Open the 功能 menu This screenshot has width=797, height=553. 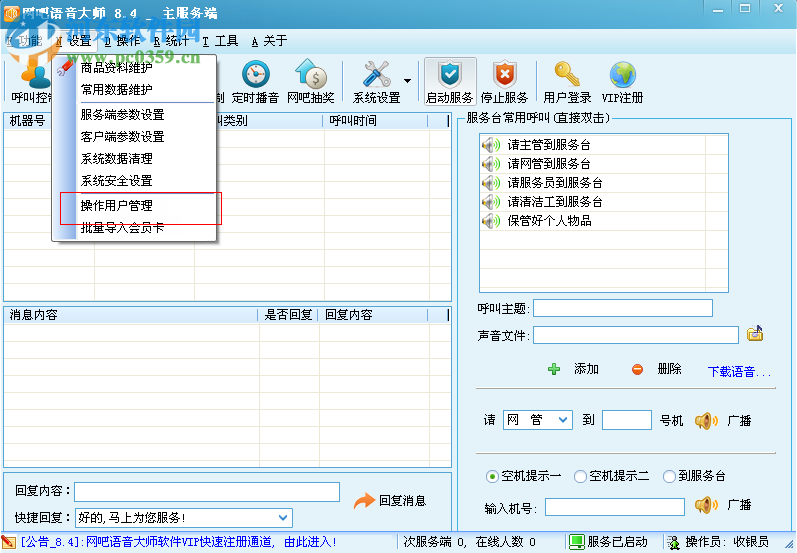(x=24, y=41)
